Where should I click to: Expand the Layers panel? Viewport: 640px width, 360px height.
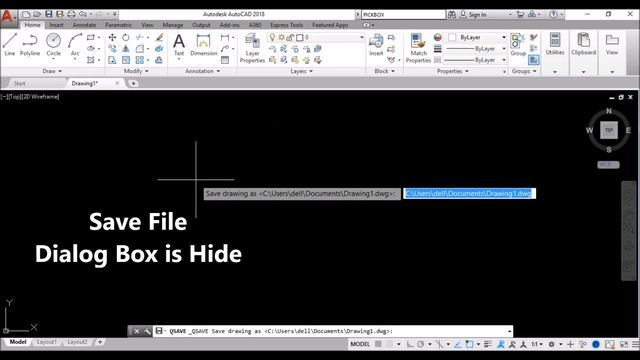[x=302, y=71]
